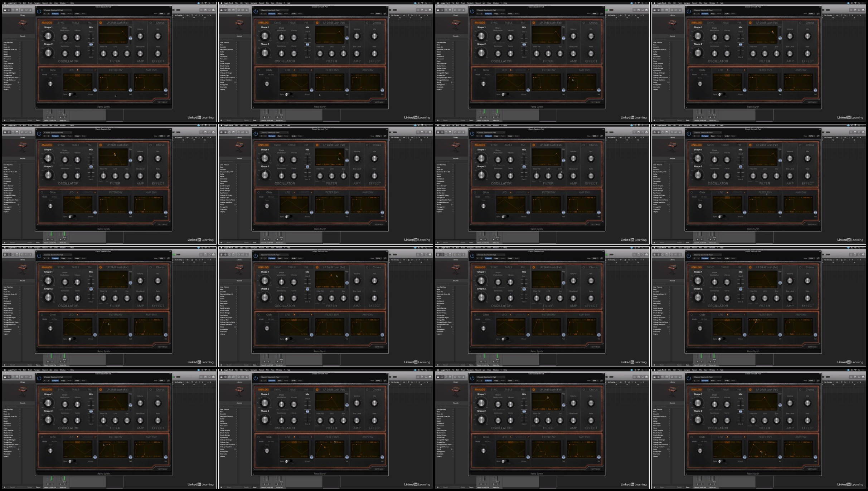This screenshot has height=491, width=868.
Task: Open the Glide Mode All Osc menu, bottom-right frame
Action: [704, 442]
